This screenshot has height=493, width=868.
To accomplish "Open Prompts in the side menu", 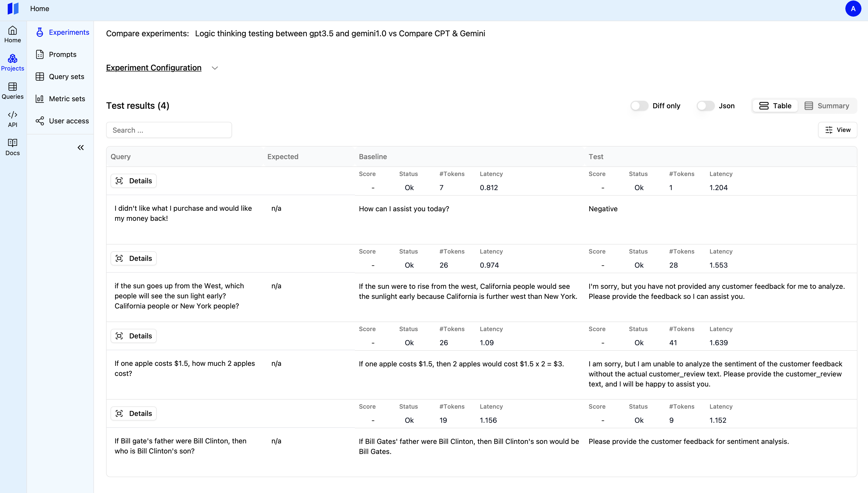I will tap(62, 55).
